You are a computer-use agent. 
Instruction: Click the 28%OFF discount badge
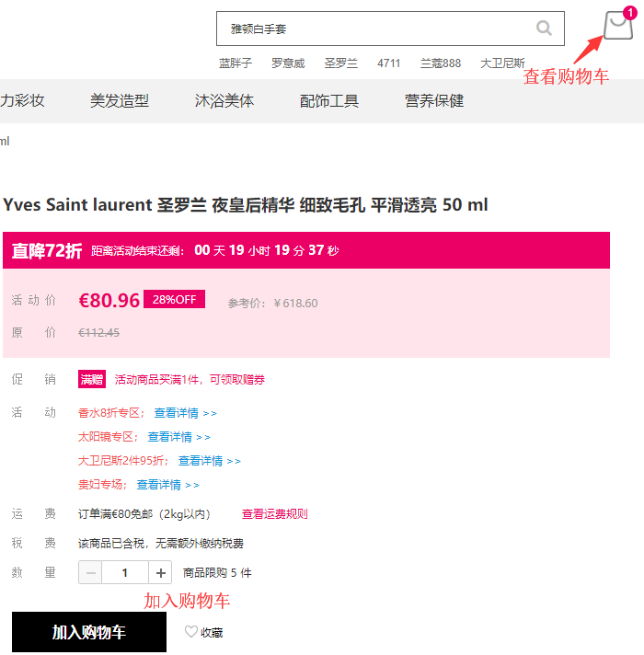point(174,299)
